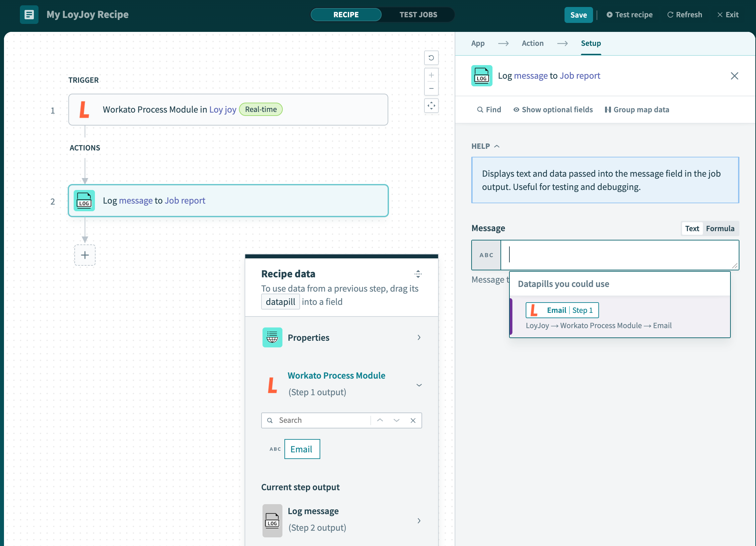Collapse Workato Process Module step output
The height and width of the screenshot is (546, 756).
419,385
